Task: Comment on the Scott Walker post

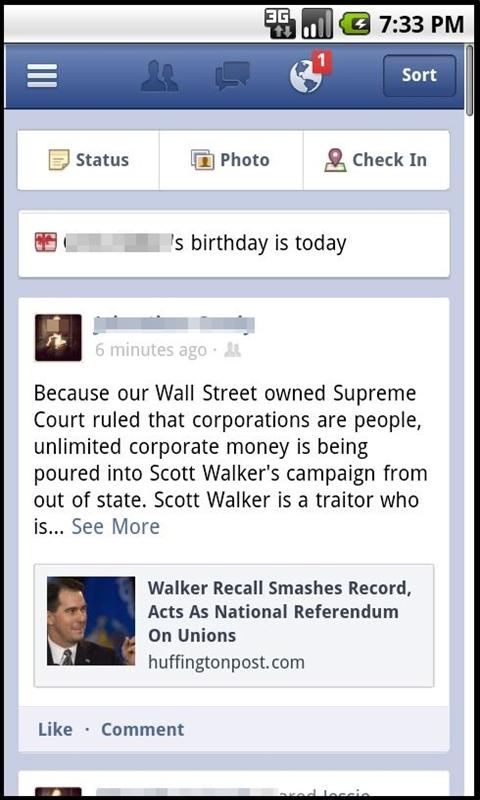Action: 143,729
